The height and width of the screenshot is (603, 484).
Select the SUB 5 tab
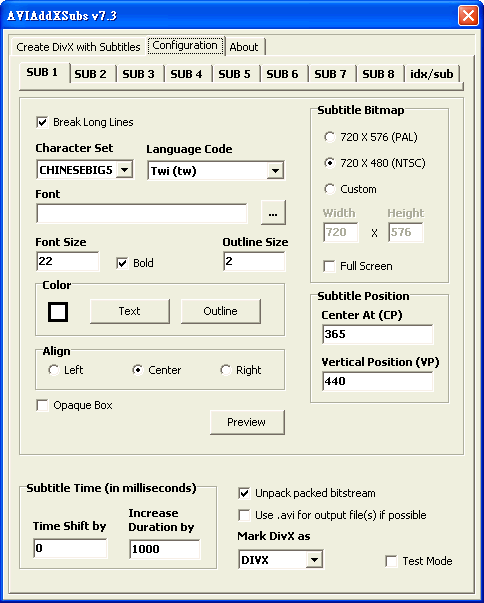235,74
